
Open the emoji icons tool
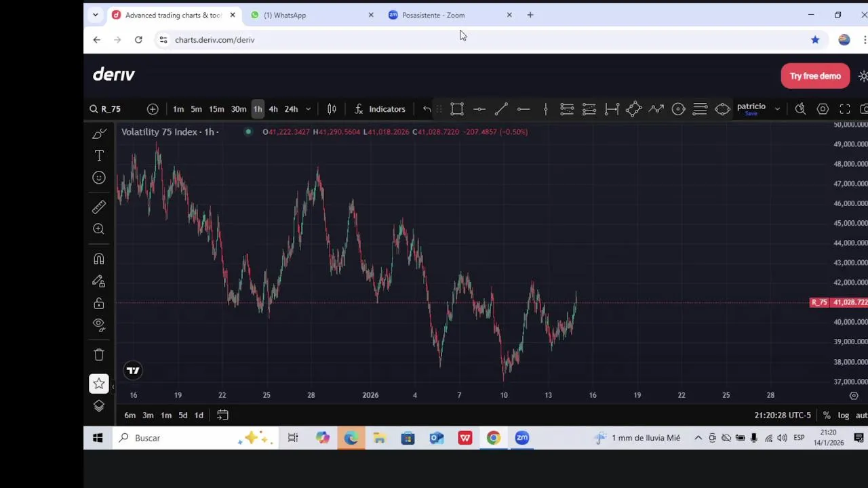pyautogui.click(x=99, y=178)
